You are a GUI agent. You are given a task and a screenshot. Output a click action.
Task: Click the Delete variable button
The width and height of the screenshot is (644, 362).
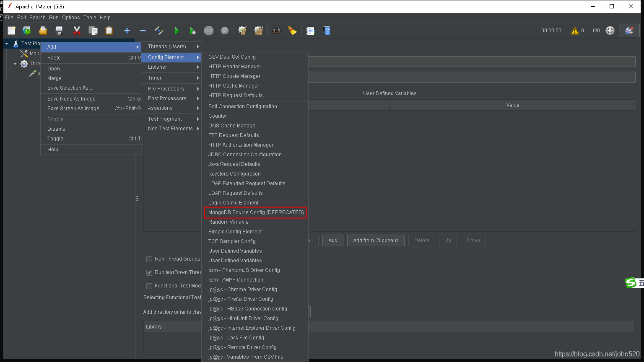pyautogui.click(x=422, y=240)
